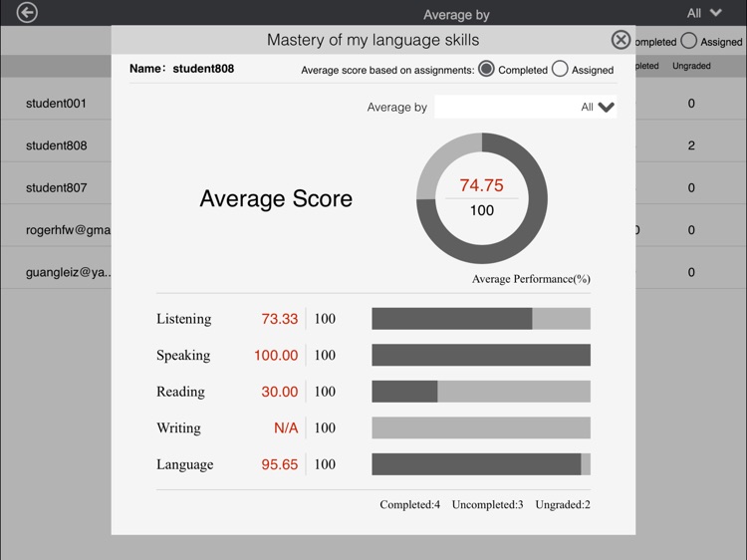Screen dimensions: 747x560
Task: Expand the top bar All dropdown
Action: coord(704,13)
